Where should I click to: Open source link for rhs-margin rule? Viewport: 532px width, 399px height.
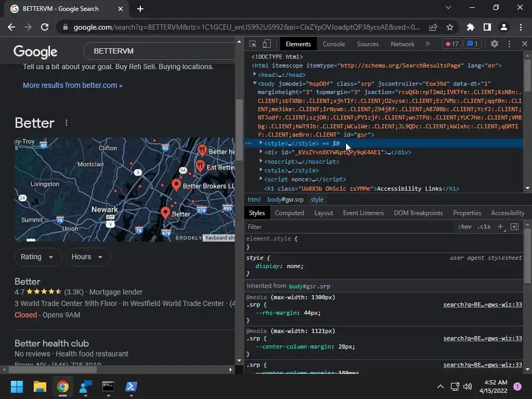click(483, 304)
